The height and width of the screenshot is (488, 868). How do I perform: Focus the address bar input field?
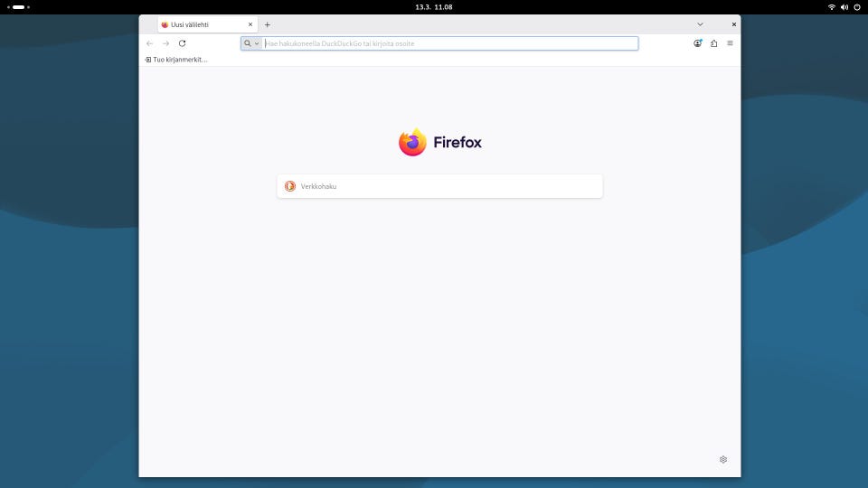pyautogui.click(x=450, y=43)
